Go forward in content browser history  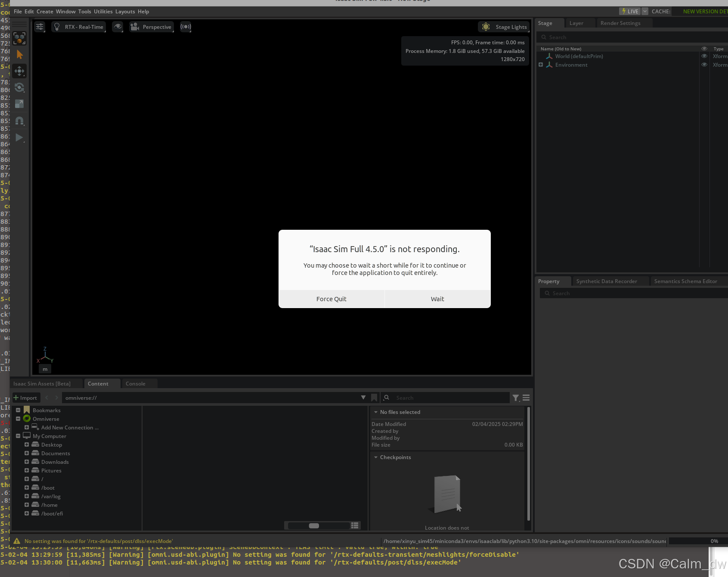56,398
